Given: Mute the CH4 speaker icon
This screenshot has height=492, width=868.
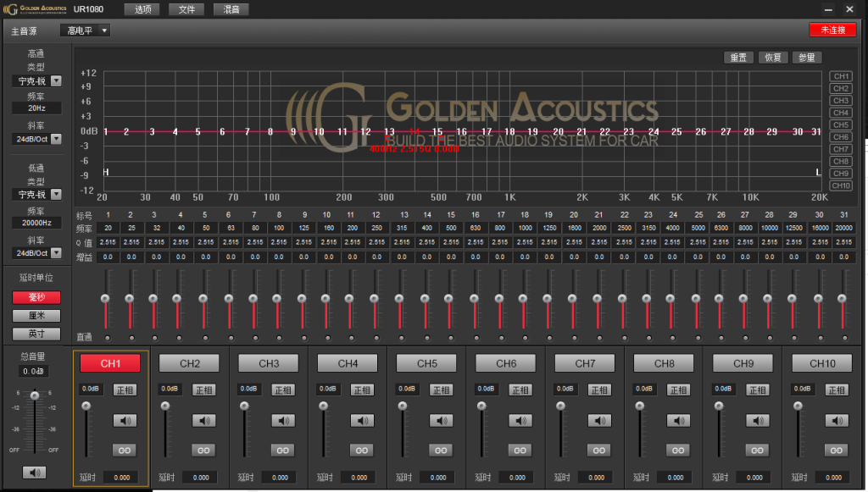Looking at the screenshot, I should pos(362,421).
